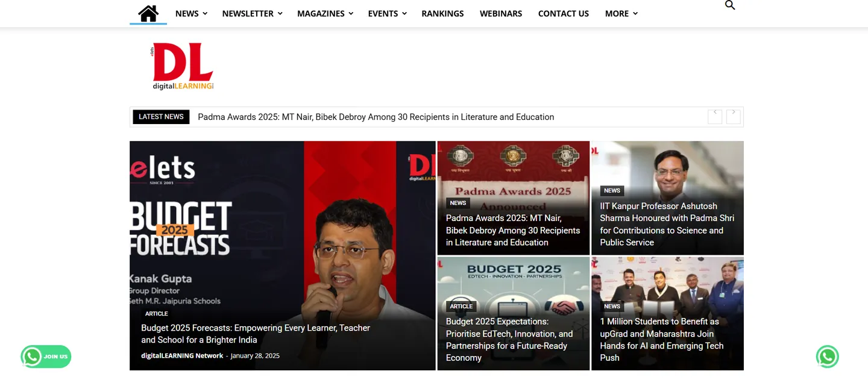Show previous latest news item arrow

[x=715, y=116]
